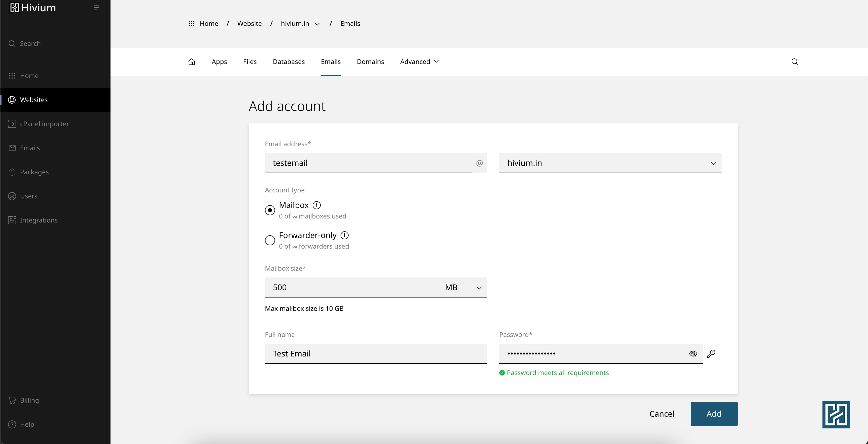868x444 pixels.
Task: Select the Forwarder-only radio button
Action: coord(270,240)
